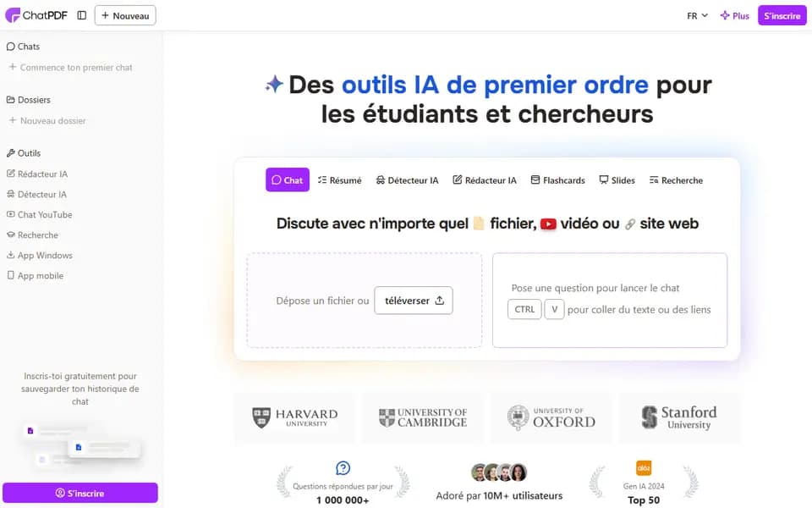This screenshot has width=812, height=508.
Task: Click the upload arrow icon in téléverser
Action: (x=440, y=300)
